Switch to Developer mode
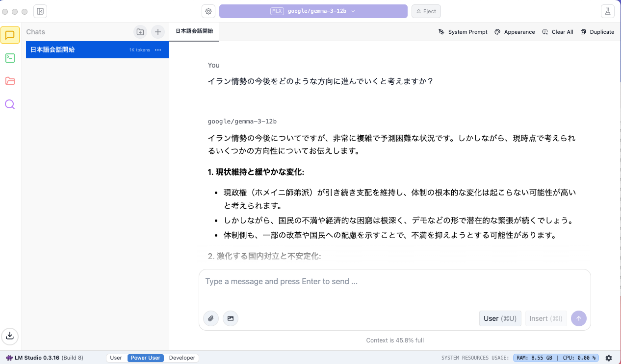 (182, 358)
